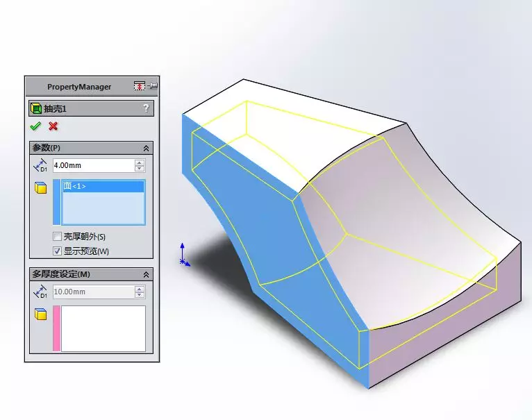Decrease the 4.00mm thickness with down arrow
The width and height of the screenshot is (532, 420).
coord(140,168)
